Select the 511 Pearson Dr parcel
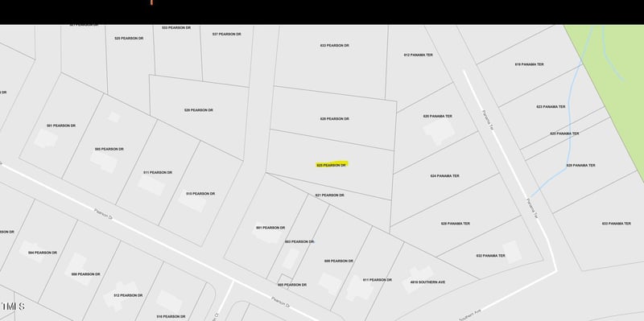644x321 pixels. coord(158,172)
